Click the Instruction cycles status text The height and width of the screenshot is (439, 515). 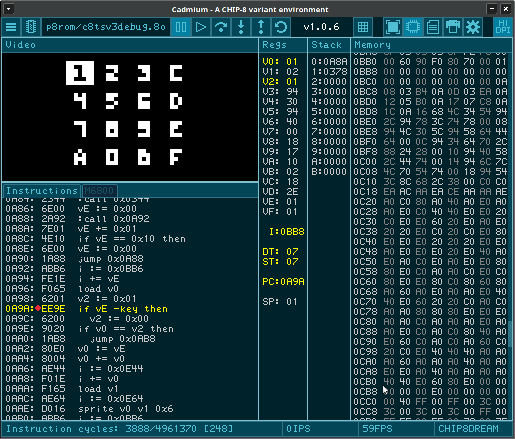pyautogui.click(x=119, y=429)
